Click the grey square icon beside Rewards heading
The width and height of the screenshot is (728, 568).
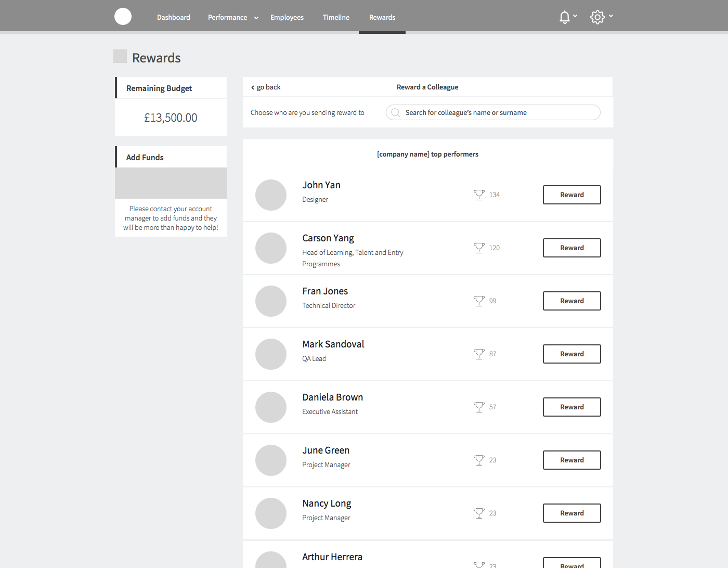click(x=120, y=56)
